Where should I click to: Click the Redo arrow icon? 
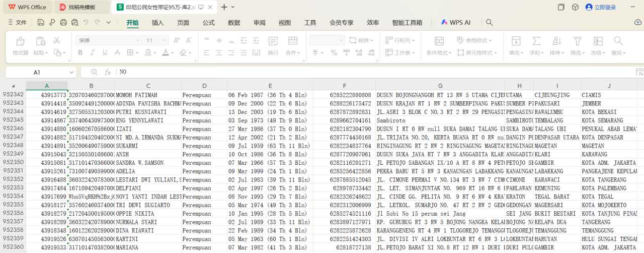pos(98,23)
